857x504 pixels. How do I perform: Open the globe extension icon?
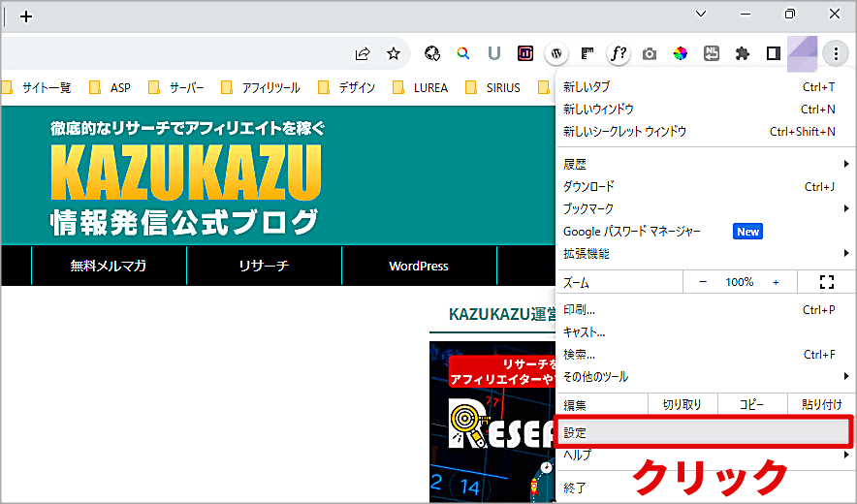(x=431, y=53)
